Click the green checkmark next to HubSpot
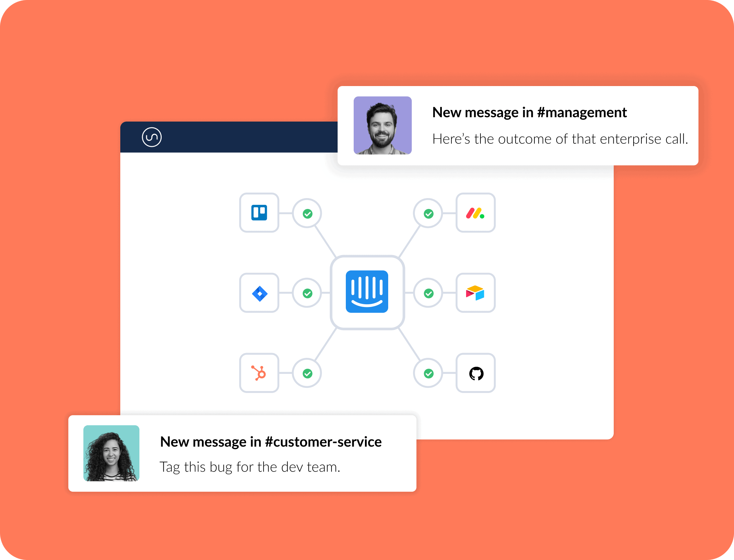The height and width of the screenshot is (560, 734). [307, 373]
